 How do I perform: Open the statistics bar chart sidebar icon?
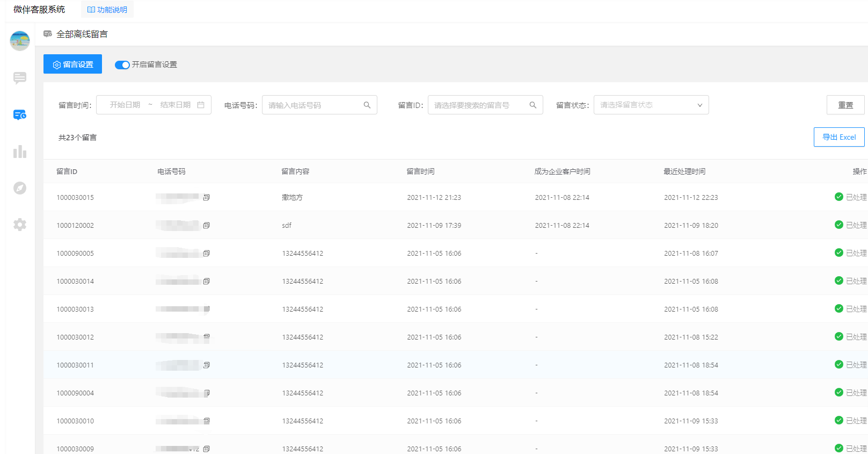(x=20, y=152)
